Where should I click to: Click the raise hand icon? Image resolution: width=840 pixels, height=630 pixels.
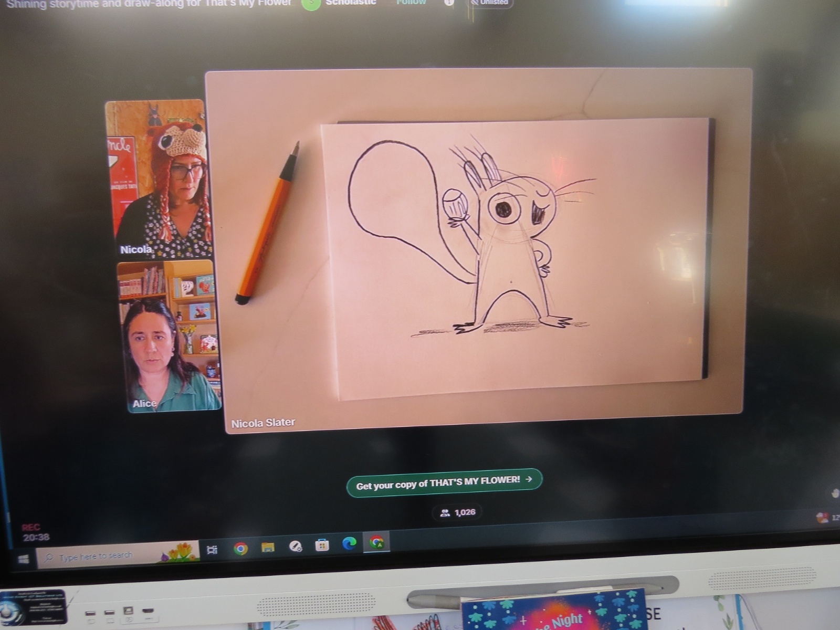(834, 493)
